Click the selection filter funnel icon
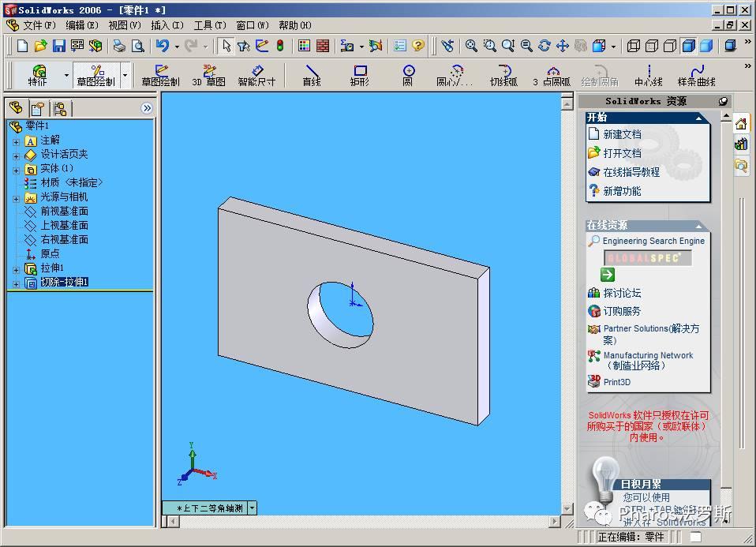This screenshot has width=756, height=547. 244,46
